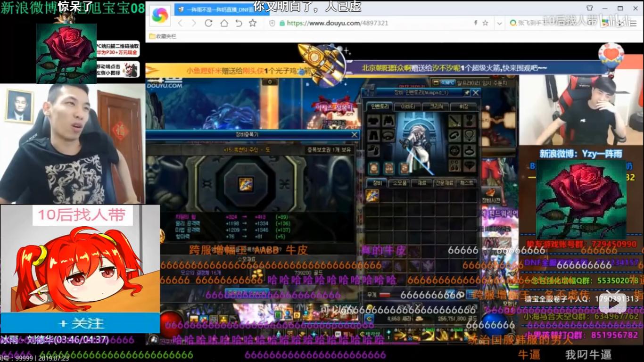Go to the browser home page
The height and width of the screenshot is (362, 644).
click(x=224, y=23)
